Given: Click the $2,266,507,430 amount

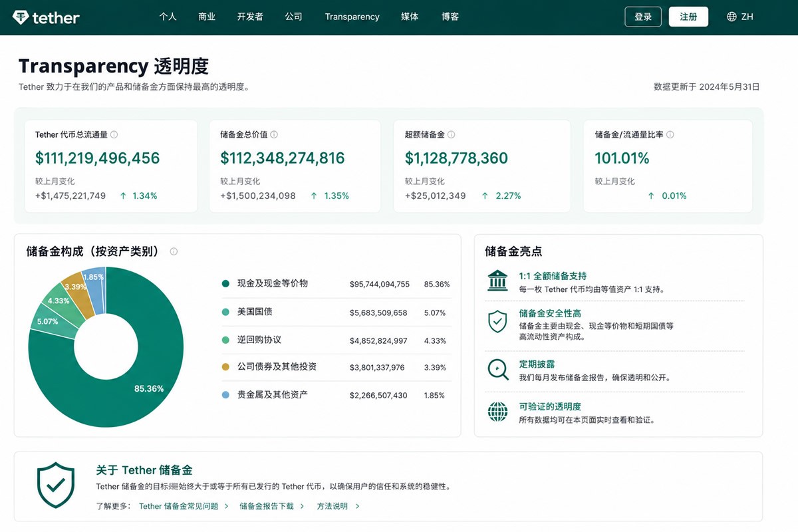Looking at the screenshot, I should click(378, 396).
